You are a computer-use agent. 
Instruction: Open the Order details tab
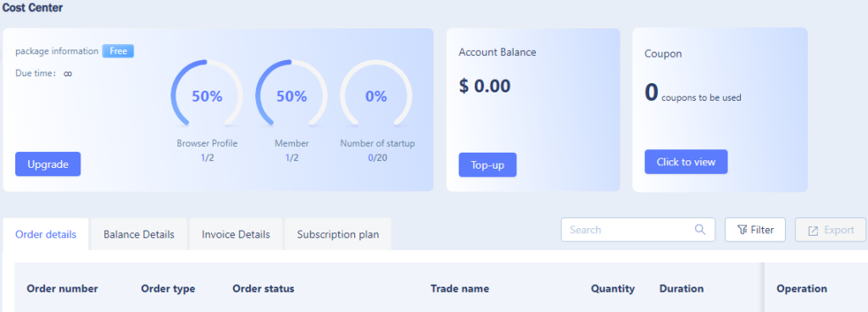point(46,234)
